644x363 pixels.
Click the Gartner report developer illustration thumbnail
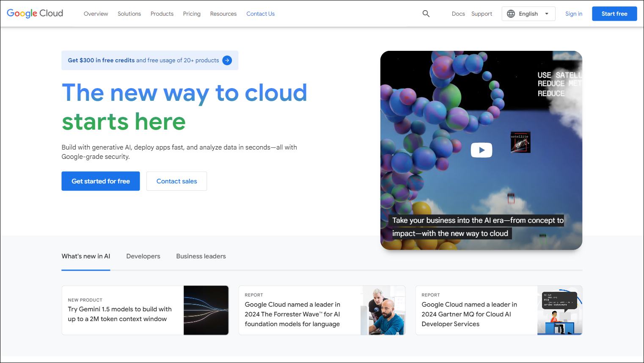tap(560, 310)
